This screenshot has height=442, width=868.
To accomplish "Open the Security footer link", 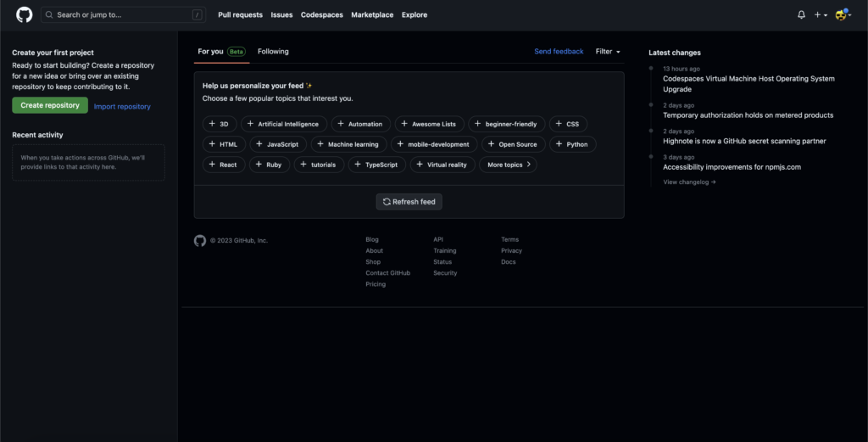I will coord(445,272).
